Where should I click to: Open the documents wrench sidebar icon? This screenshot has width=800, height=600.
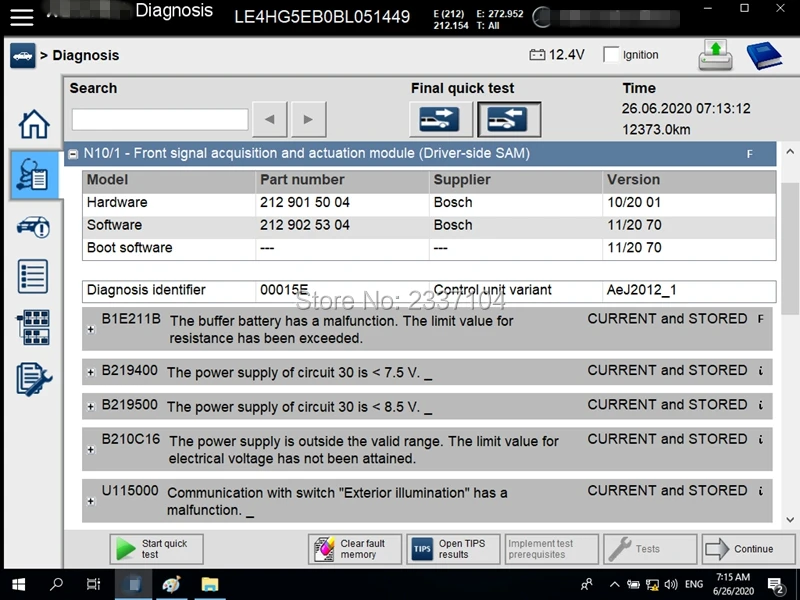(x=34, y=379)
